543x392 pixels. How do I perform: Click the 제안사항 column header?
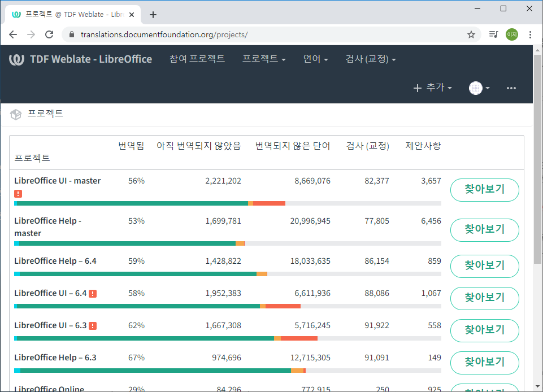coord(423,146)
